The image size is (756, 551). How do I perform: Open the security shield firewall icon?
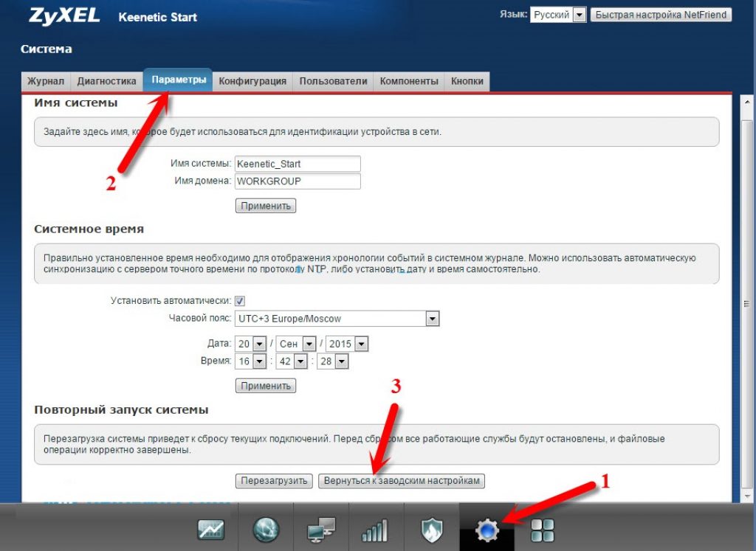431,530
